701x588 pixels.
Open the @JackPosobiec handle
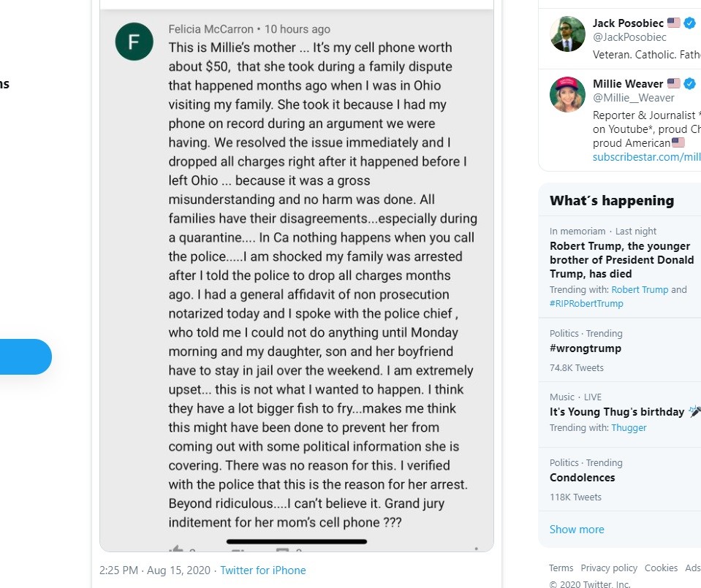click(629, 37)
